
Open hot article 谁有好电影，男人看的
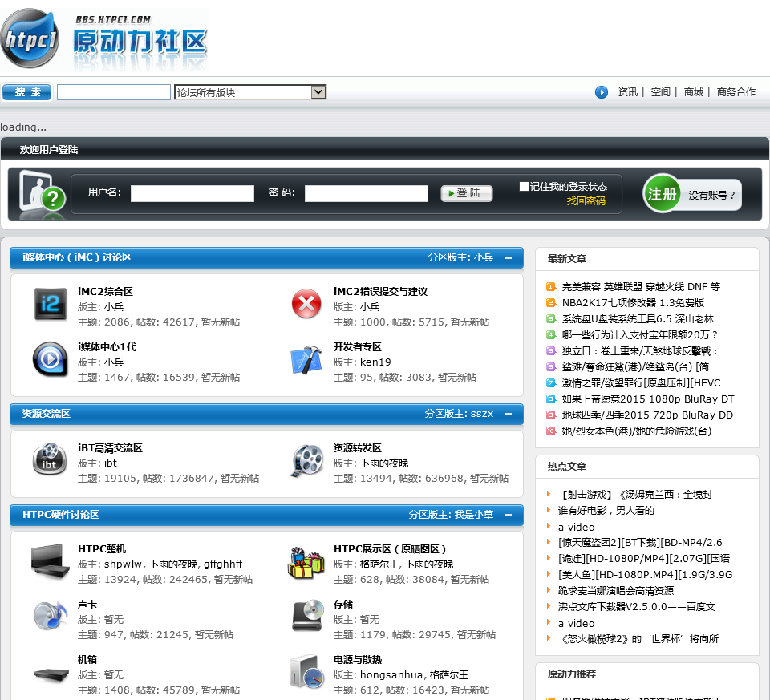(606, 511)
